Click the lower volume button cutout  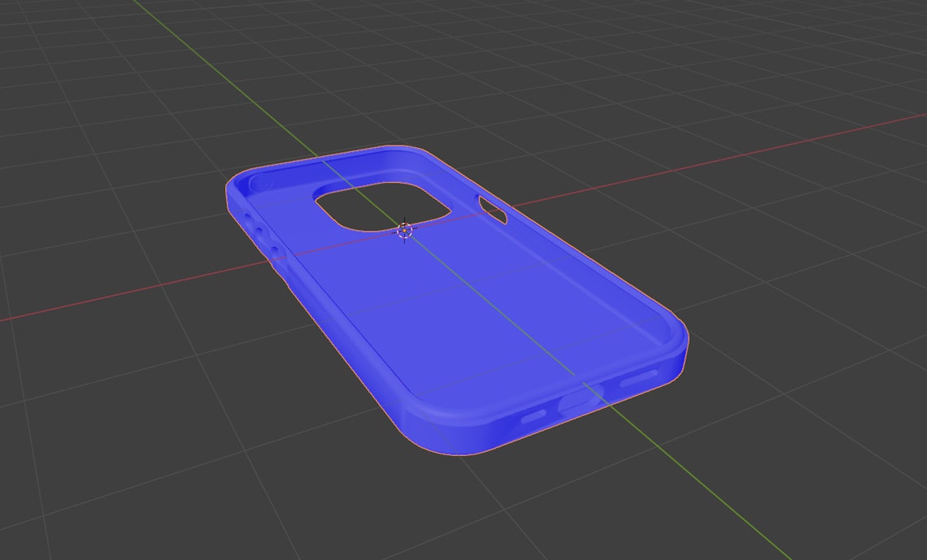pyautogui.click(x=275, y=248)
